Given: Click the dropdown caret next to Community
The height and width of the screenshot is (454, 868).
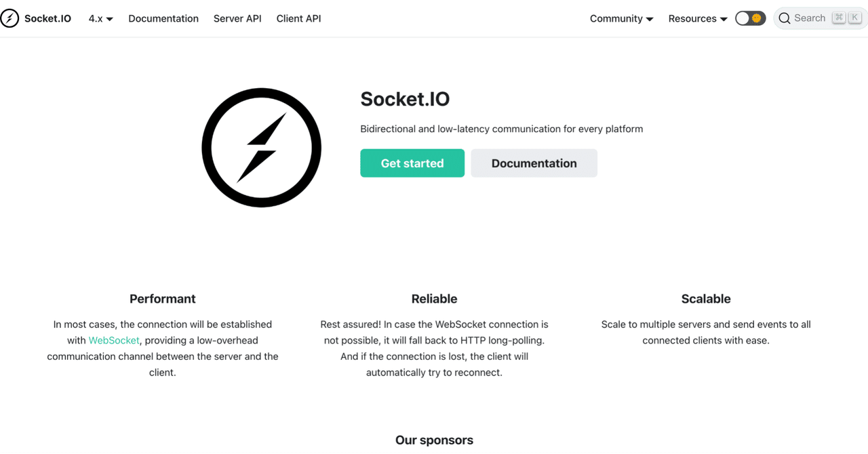Looking at the screenshot, I should (x=650, y=18).
